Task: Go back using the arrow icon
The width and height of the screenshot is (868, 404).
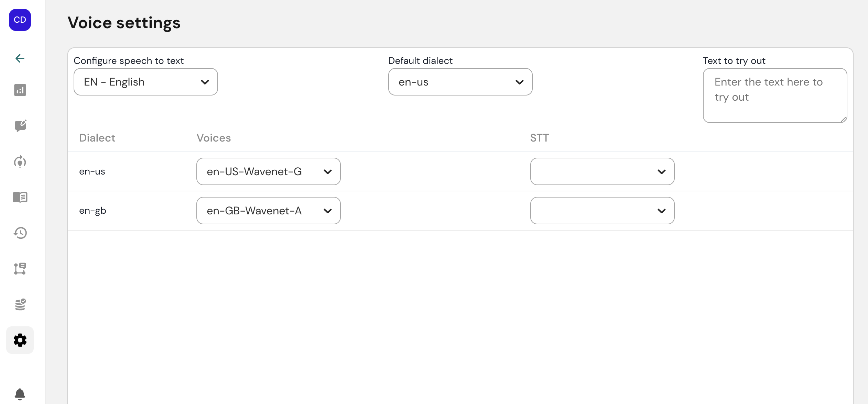Action: coord(20,58)
